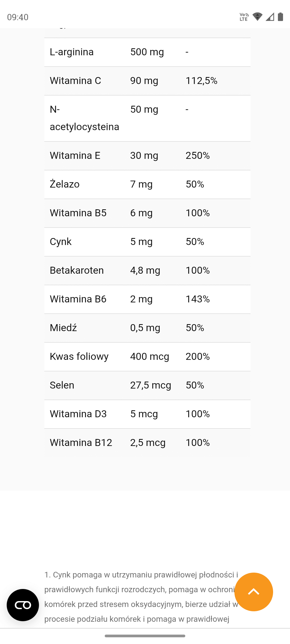This screenshot has width=290, height=644.
Task: Tap the Żelazo 7 mg amount
Action: [x=141, y=184]
